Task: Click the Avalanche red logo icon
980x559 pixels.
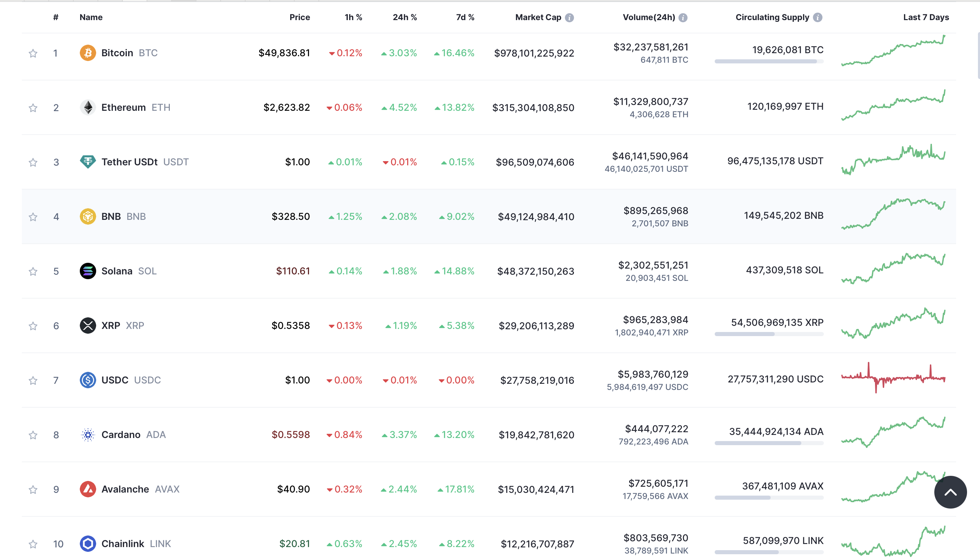Action: click(x=88, y=489)
